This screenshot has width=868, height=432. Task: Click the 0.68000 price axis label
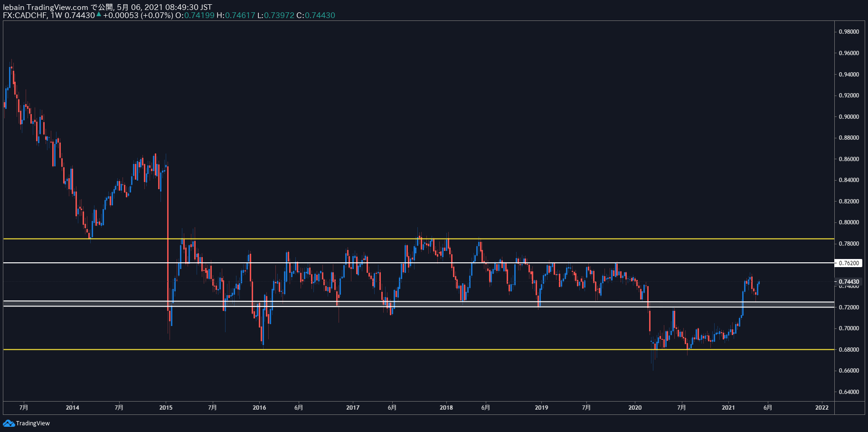point(849,350)
